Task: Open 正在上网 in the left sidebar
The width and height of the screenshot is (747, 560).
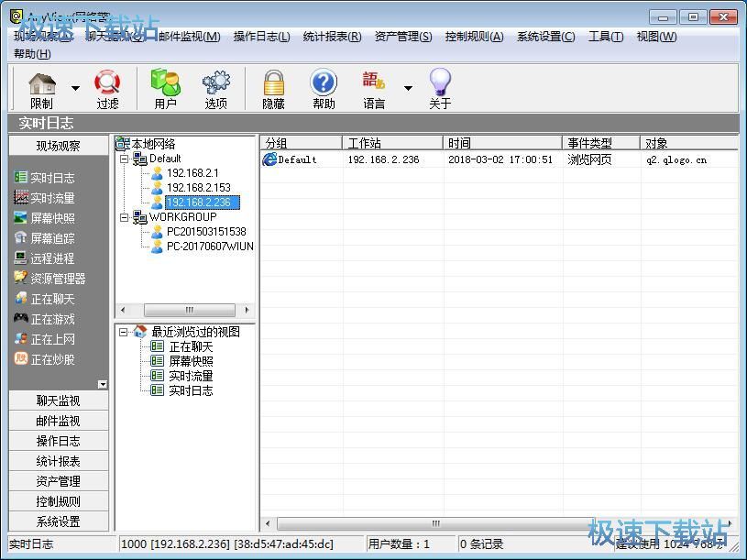Action: pos(44,339)
